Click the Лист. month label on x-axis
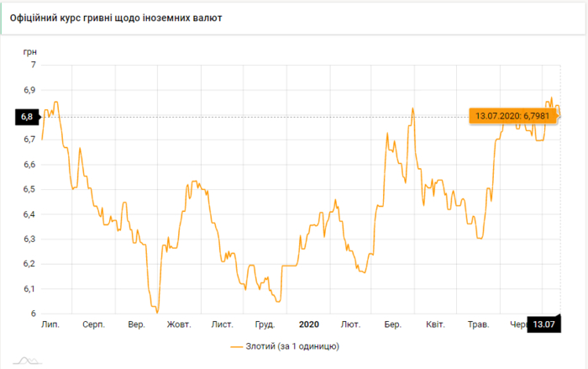 point(222,324)
